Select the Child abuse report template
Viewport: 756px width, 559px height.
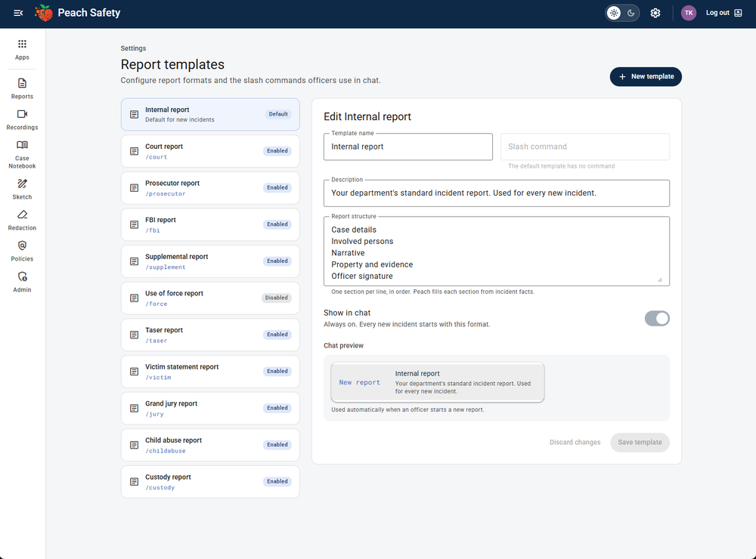pyautogui.click(x=210, y=445)
